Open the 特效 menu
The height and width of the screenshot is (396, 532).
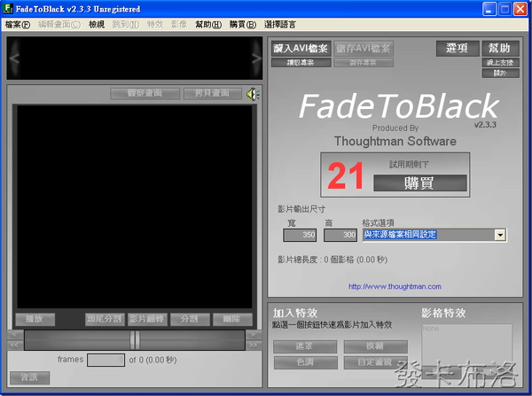[x=155, y=25]
